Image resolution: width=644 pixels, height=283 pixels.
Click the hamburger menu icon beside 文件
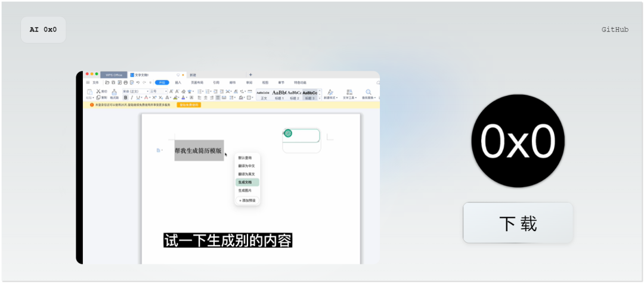tap(88, 82)
